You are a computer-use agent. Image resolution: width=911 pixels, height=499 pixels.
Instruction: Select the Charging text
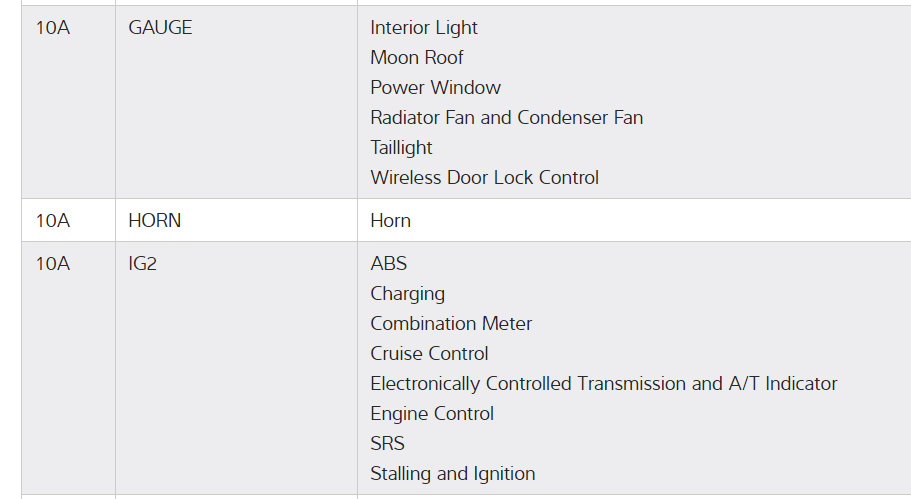pyautogui.click(x=407, y=294)
